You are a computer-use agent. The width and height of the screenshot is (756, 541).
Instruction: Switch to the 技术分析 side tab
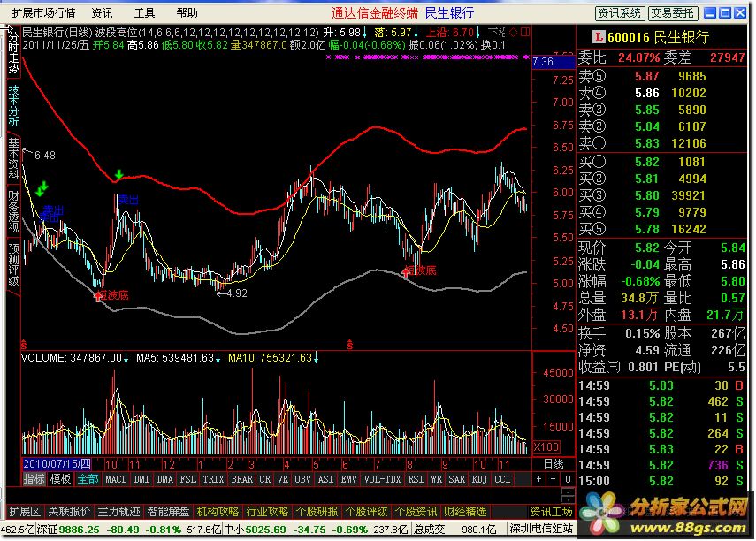pos(13,106)
